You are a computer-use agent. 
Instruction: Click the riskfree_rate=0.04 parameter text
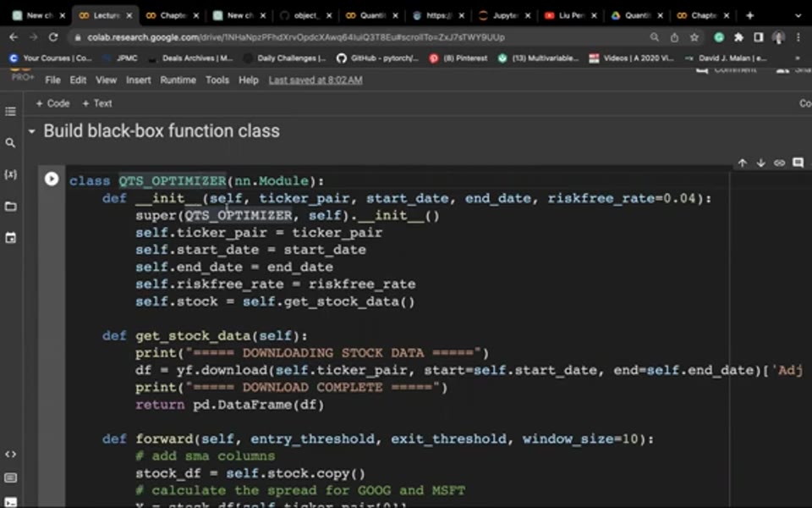click(622, 198)
